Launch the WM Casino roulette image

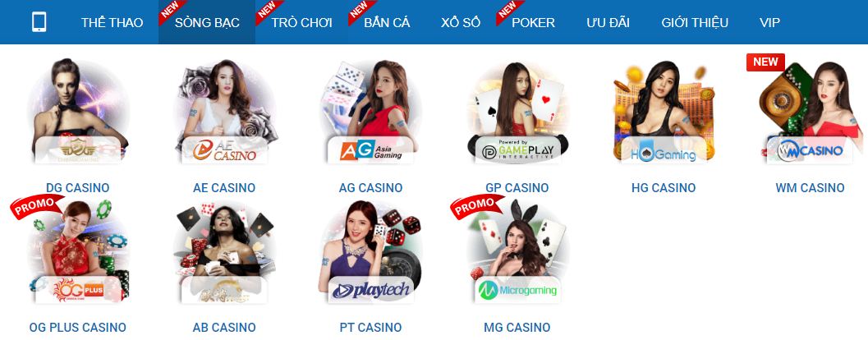point(810,111)
